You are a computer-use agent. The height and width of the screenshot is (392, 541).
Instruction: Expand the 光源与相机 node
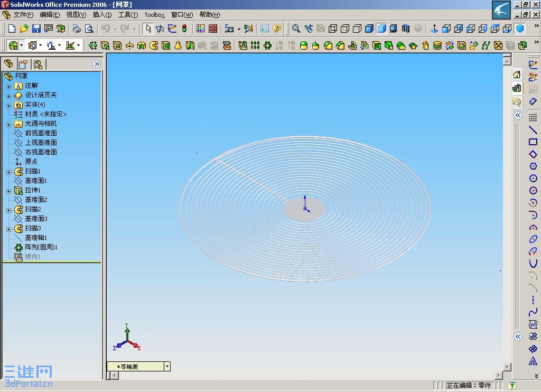click(8, 125)
